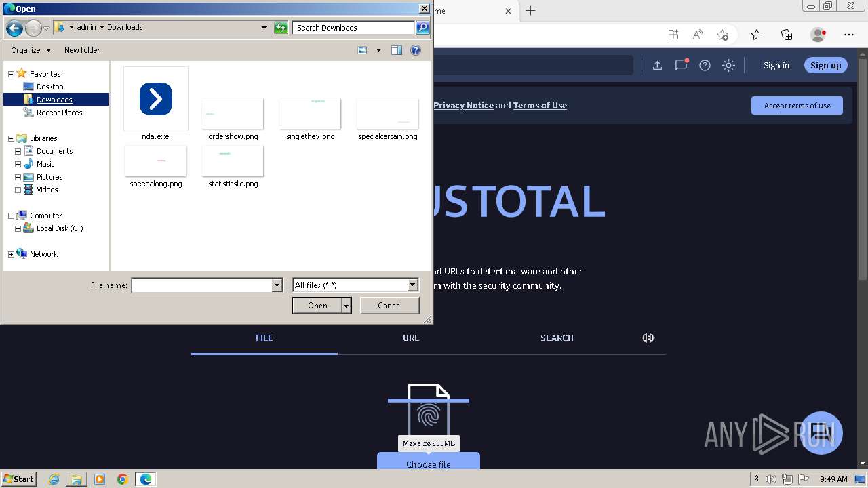Switch to FILE tab on VirusTotal
Image resolution: width=868 pixels, height=488 pixels.
(264, 338)
